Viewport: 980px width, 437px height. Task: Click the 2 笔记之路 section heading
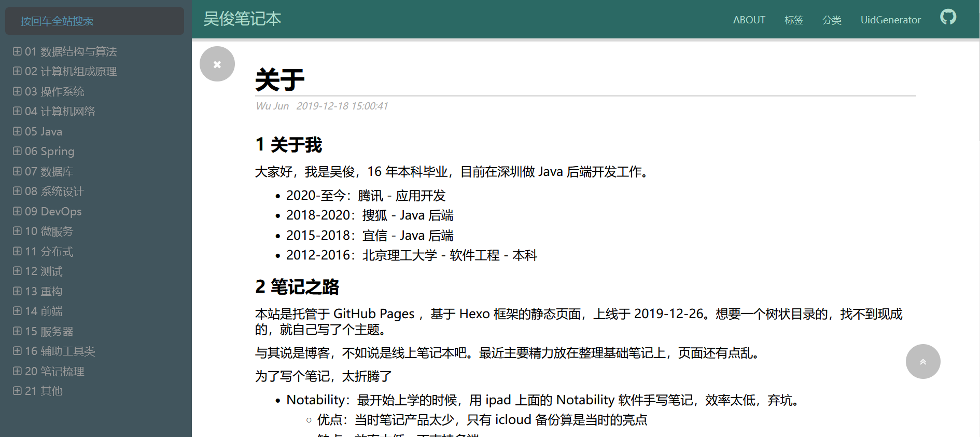pyautogui.click(x=297, y=286)
